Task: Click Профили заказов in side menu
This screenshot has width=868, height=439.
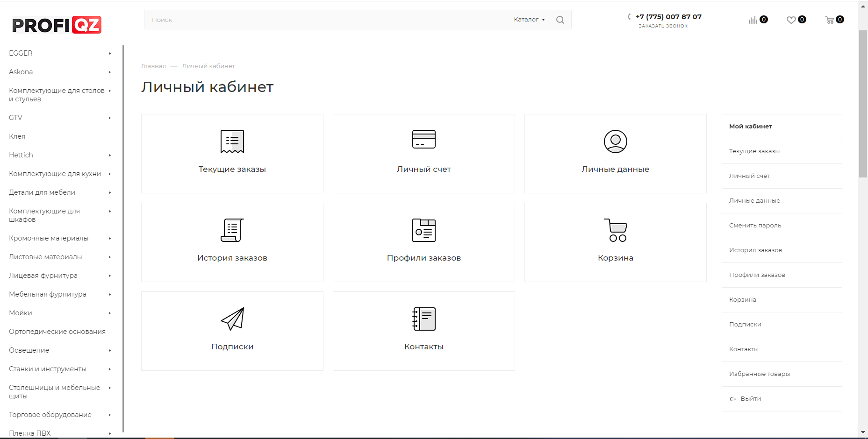Action: click(x=782, y=275)
